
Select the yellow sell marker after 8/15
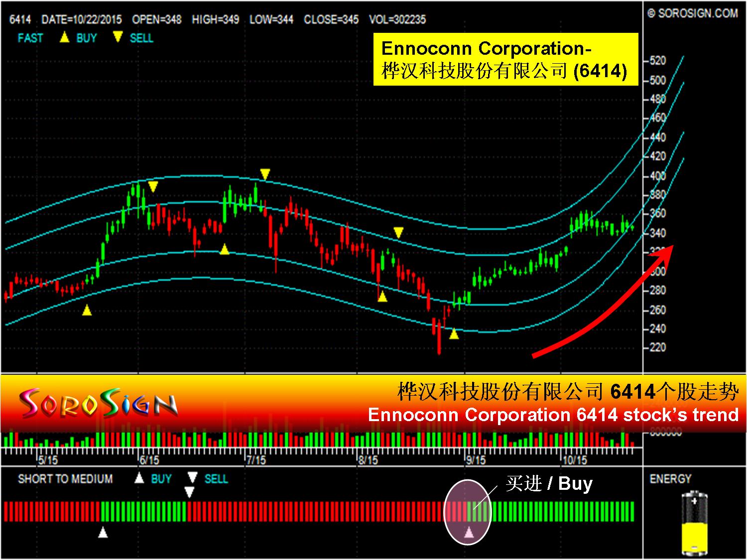point(398,232)
